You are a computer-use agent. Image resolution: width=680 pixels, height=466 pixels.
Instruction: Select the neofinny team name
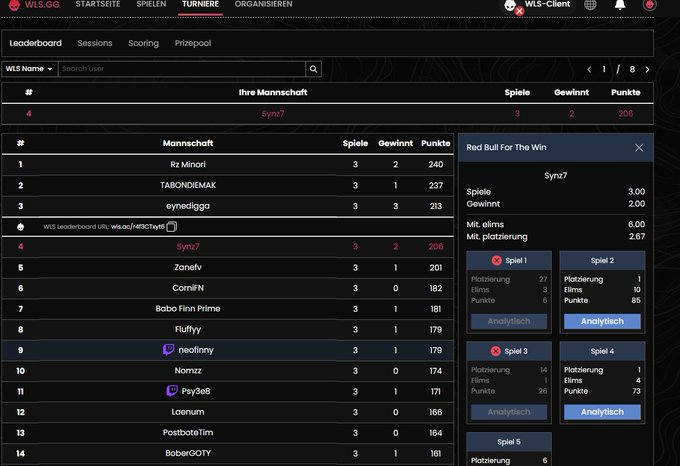[x=196, y=350]
